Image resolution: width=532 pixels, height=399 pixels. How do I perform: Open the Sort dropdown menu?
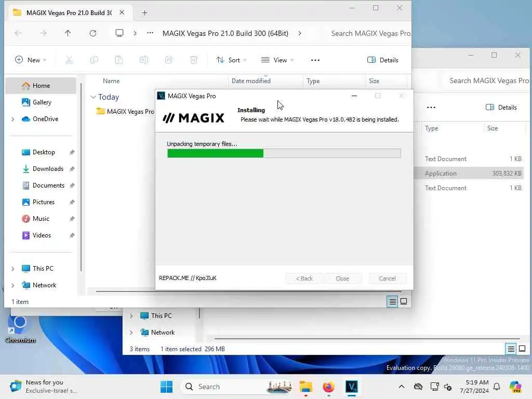tap(231, 60)
